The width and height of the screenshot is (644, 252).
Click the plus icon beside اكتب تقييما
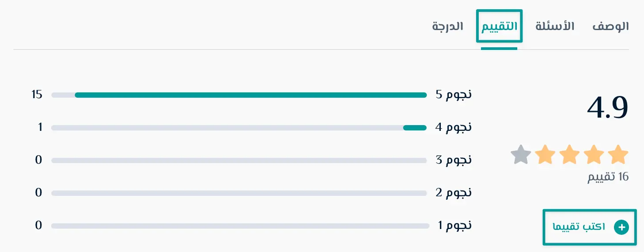tap(621, 227)
